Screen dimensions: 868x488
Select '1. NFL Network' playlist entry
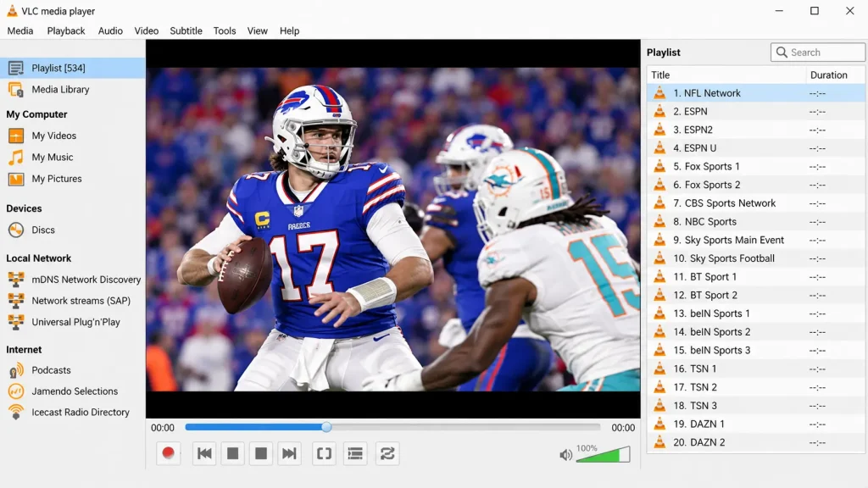pyautogui.click(x=755, y=93)
